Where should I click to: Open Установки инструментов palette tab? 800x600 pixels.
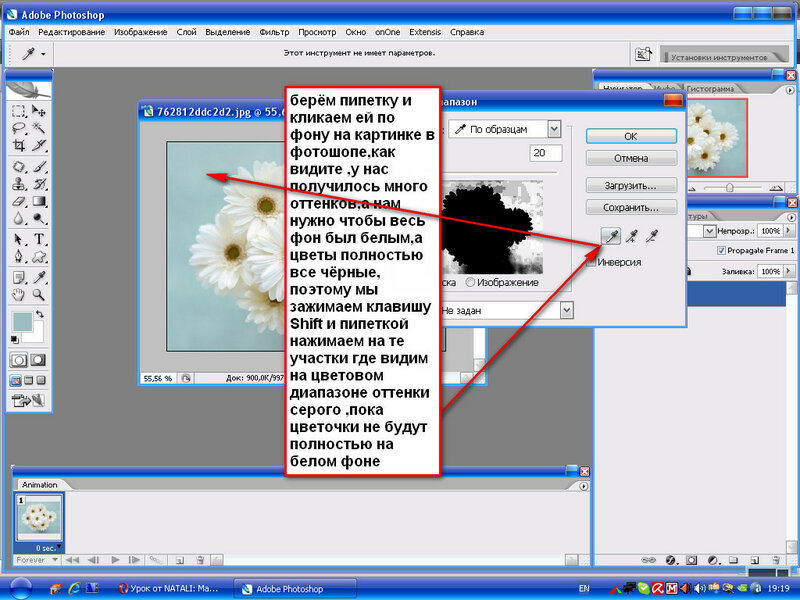coord(719,57)
